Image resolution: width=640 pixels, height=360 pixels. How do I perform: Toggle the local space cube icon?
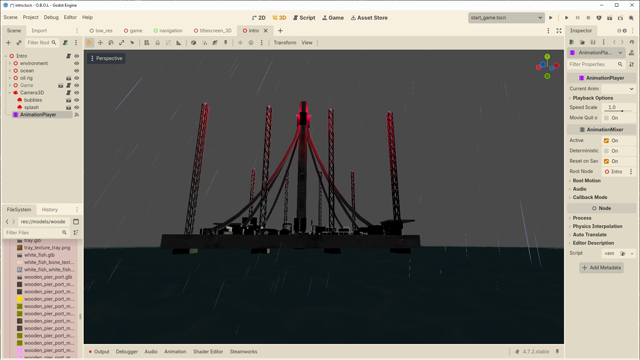coord(193,42)
